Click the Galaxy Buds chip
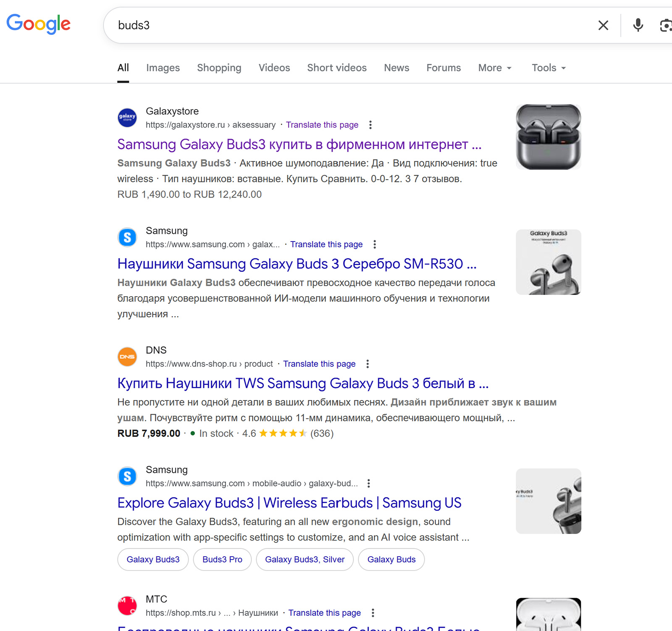This screenshot has height=631, width=672. tap(391, 560)
